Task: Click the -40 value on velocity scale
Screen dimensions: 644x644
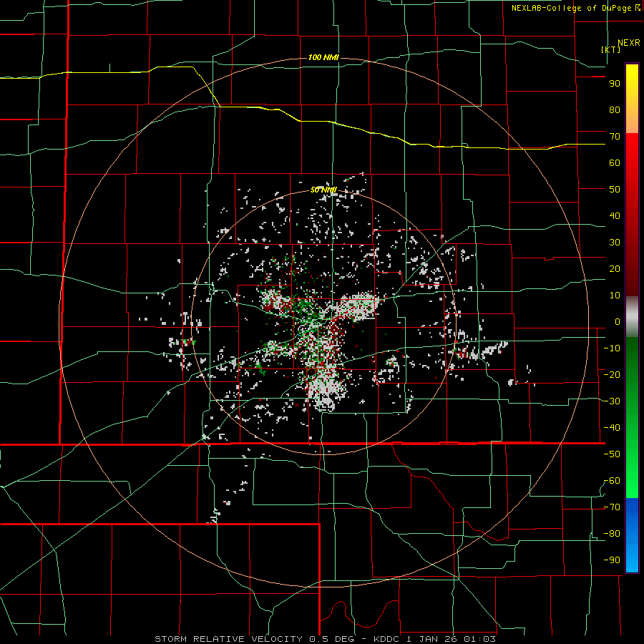Action: click(x=612, y=428)
